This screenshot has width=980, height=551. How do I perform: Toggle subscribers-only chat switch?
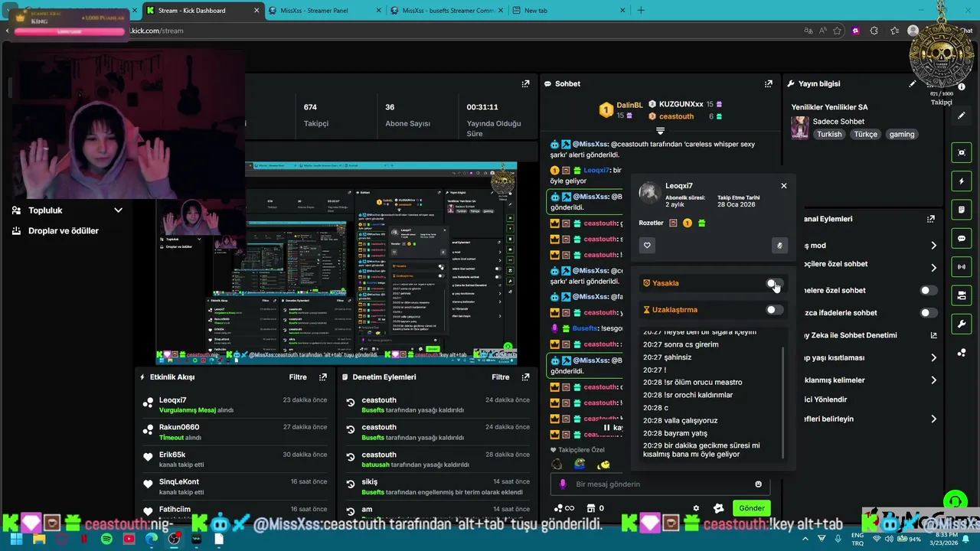click(x=929, y=291)
